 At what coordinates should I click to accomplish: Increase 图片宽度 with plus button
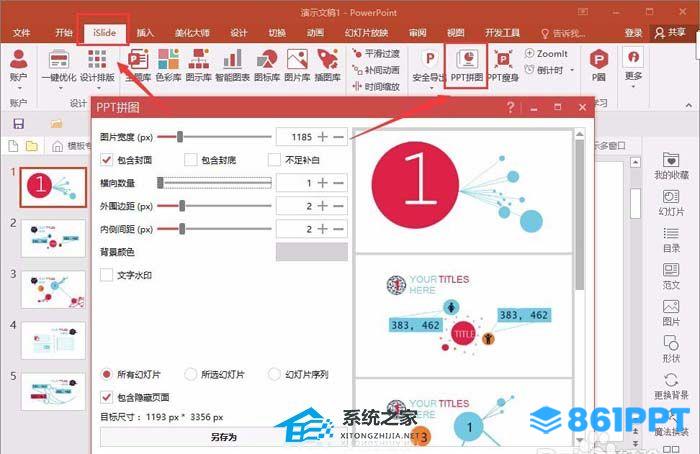322,137
